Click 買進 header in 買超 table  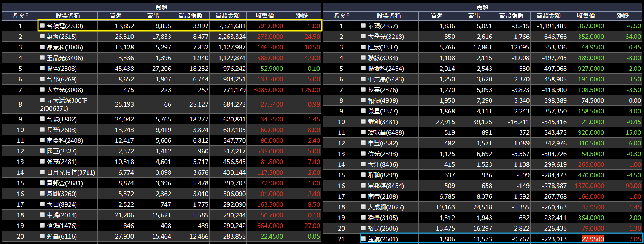116,16
